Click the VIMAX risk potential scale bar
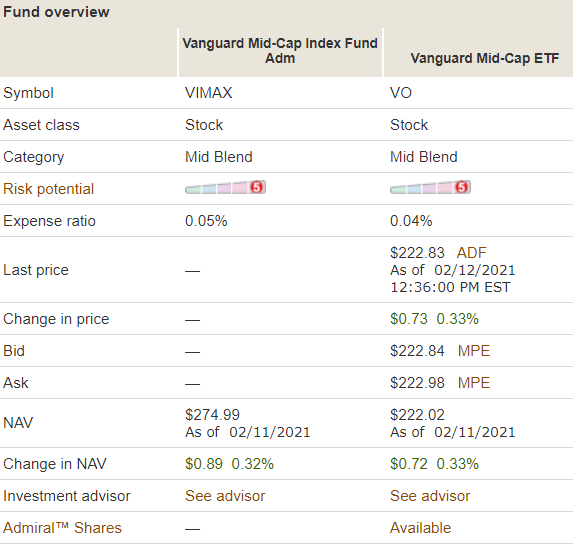The height and width of the screenshot is (549, 573). click(x=225, y=188)
